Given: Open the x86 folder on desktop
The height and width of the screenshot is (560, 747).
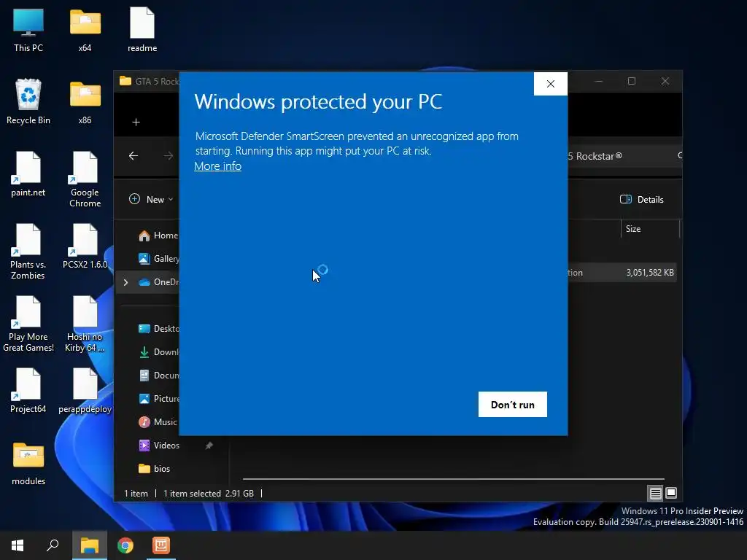Looking at the screenshot, I should pyautogui.click(x=85, y=101).
